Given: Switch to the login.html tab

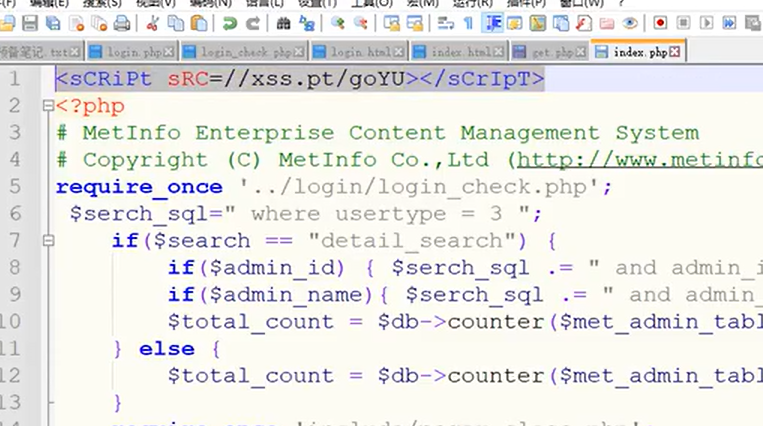Looking at the screenshot, I should (x=358, y=52).
